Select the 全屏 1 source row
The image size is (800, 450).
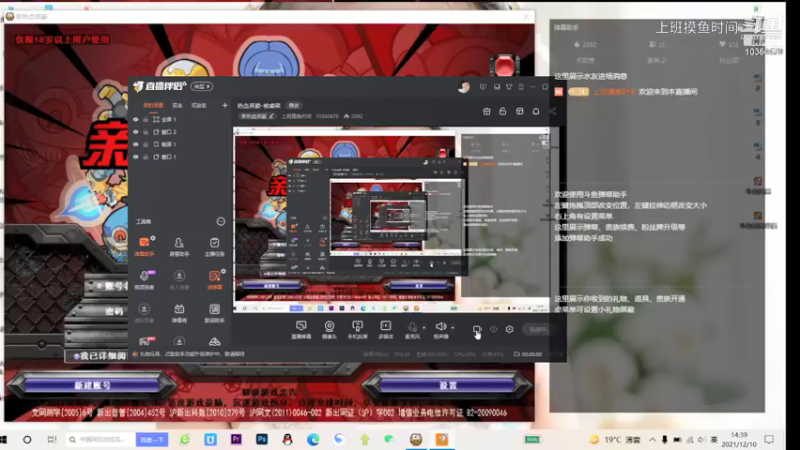point(179,119)
